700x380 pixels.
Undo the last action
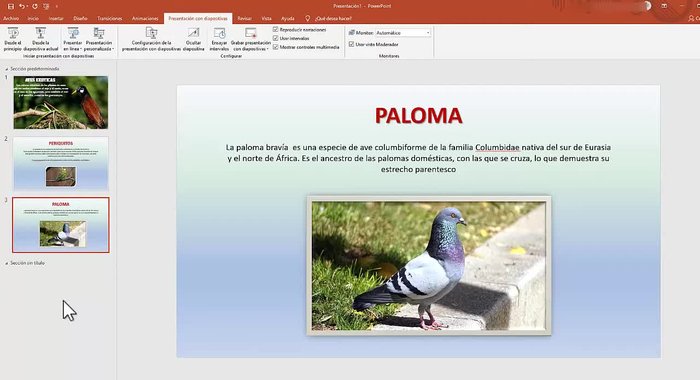point(21,6)
